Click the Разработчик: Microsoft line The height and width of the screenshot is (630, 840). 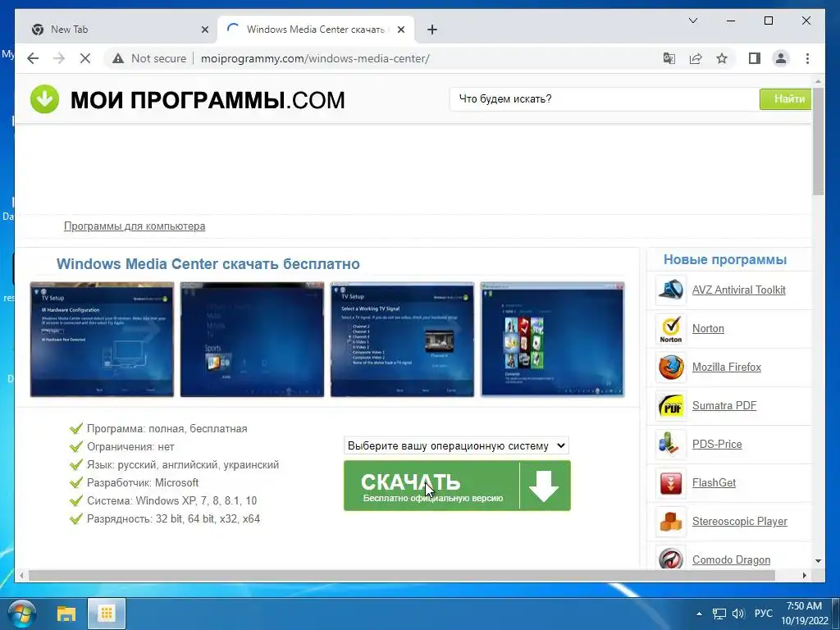[143, 482]
